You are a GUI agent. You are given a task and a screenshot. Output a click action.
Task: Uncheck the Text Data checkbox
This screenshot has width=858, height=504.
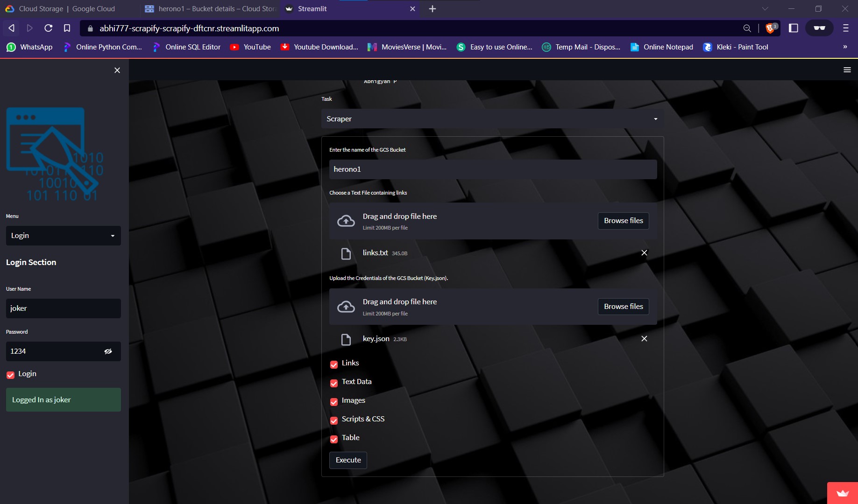(334, 383)
